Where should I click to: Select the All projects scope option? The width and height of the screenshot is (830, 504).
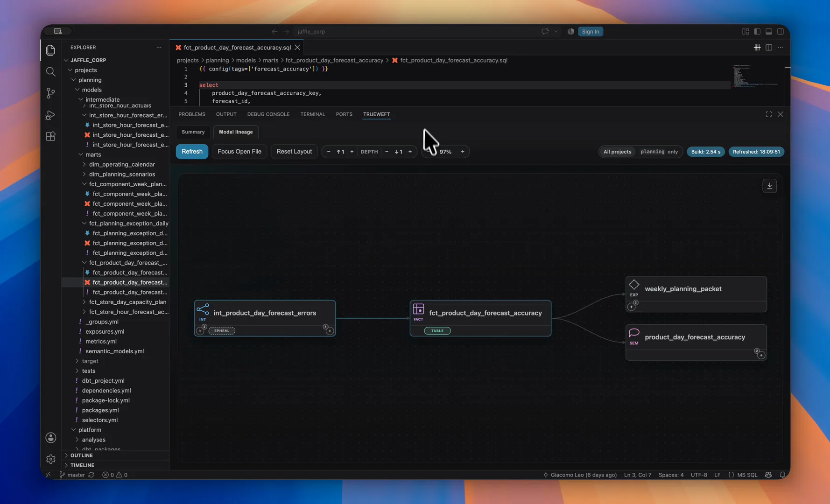[617, 152]
